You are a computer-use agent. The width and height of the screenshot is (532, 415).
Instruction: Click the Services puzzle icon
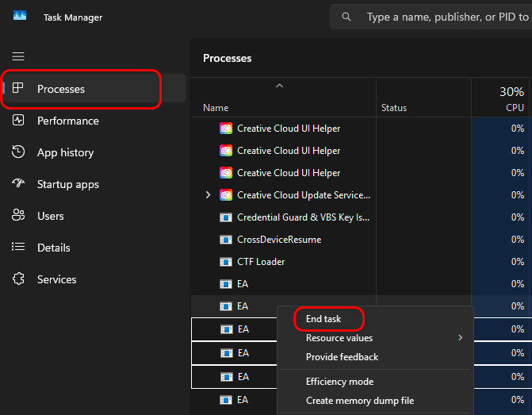pos(19,279)
